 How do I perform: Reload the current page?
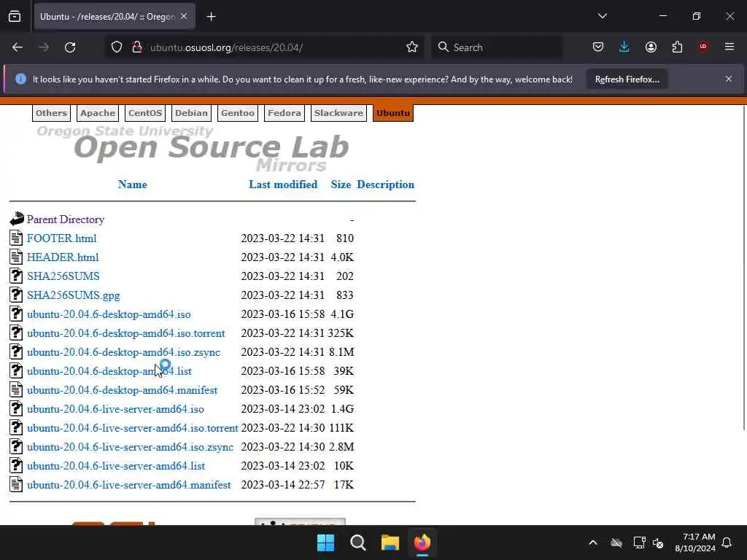point(70,47)
